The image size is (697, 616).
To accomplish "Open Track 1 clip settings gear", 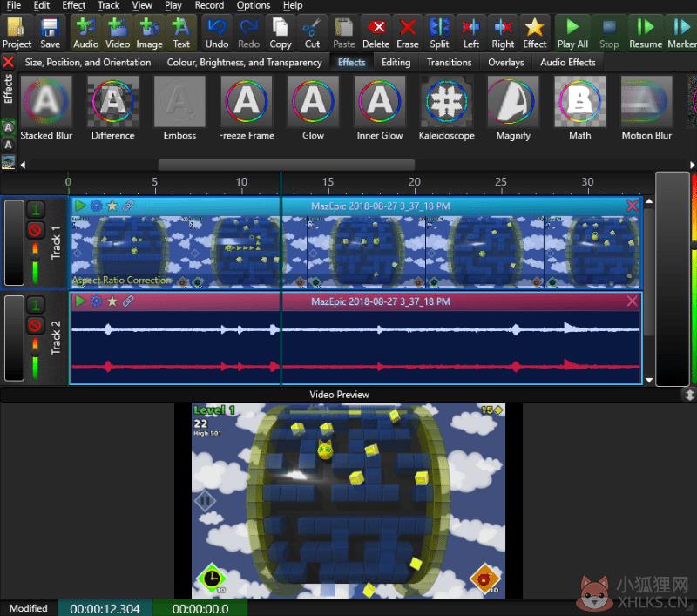I will pyautogui.click(x=96, y=206).
